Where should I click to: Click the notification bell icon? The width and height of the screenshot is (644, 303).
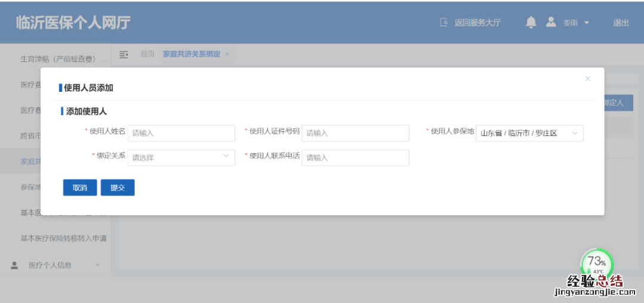point(531,22)
